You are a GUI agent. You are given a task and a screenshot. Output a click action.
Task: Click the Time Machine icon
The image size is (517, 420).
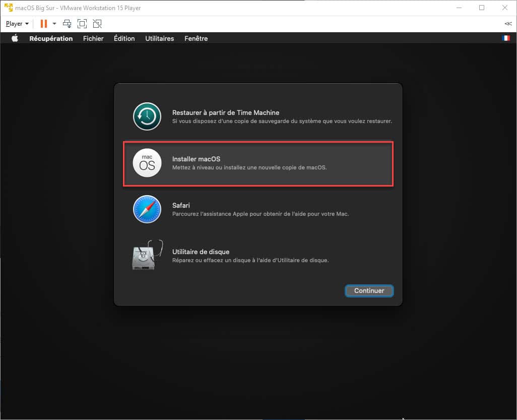147,116
